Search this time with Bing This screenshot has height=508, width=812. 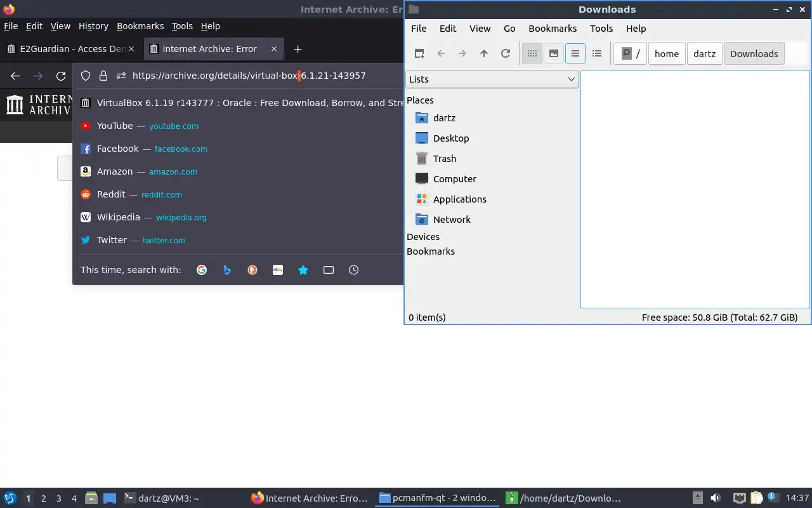point(227,270)
